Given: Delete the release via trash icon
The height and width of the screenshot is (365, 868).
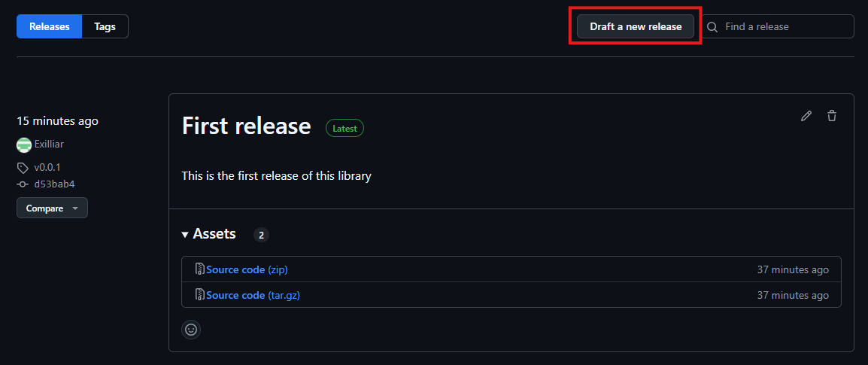Looking at the screenshot, I should tap(831, 116).
